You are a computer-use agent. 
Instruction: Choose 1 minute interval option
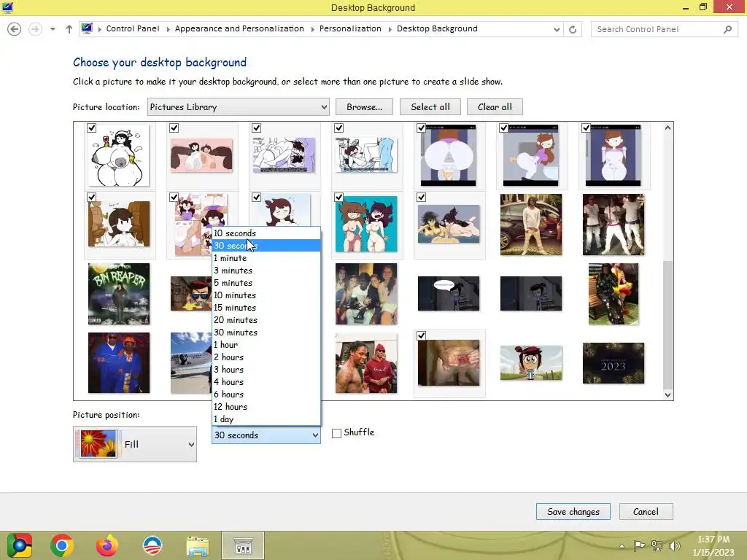(x=266, y=258)
